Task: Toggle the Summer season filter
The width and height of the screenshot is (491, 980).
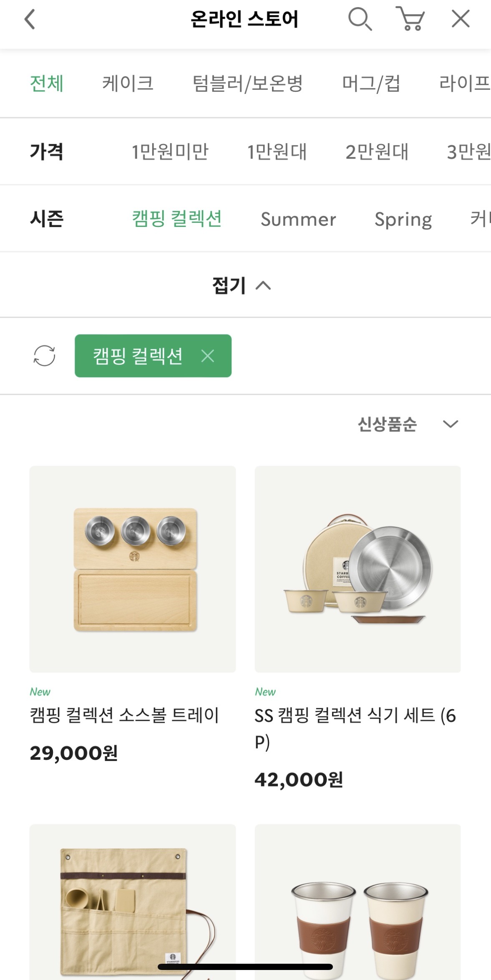Action: click(x=298, y=219)
